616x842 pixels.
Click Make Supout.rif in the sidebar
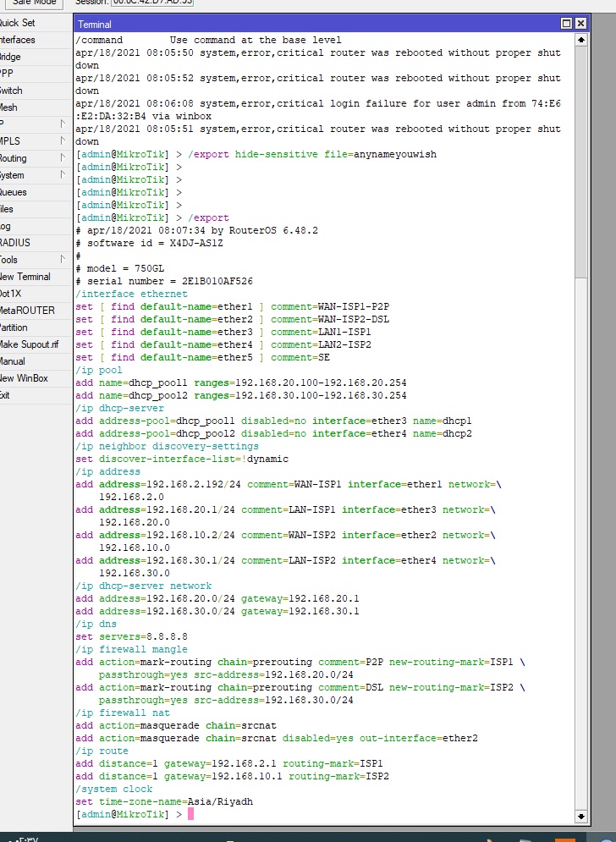point(29,344)
